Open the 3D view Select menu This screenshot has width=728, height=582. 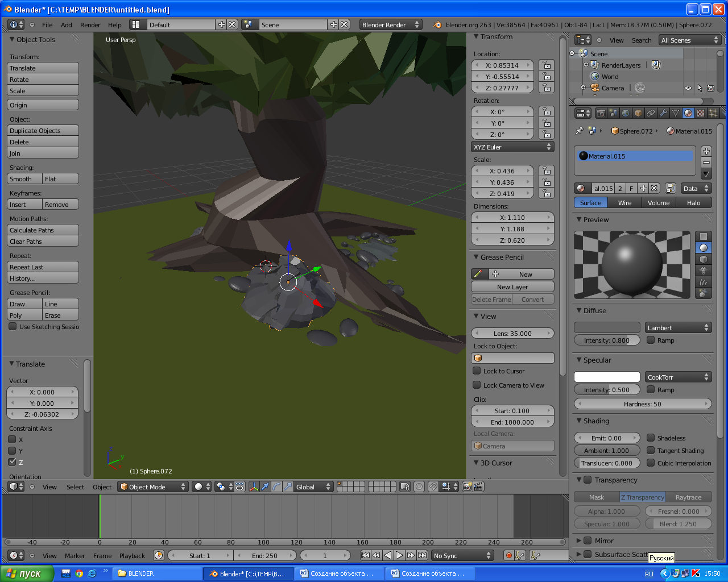pos(75,487)
